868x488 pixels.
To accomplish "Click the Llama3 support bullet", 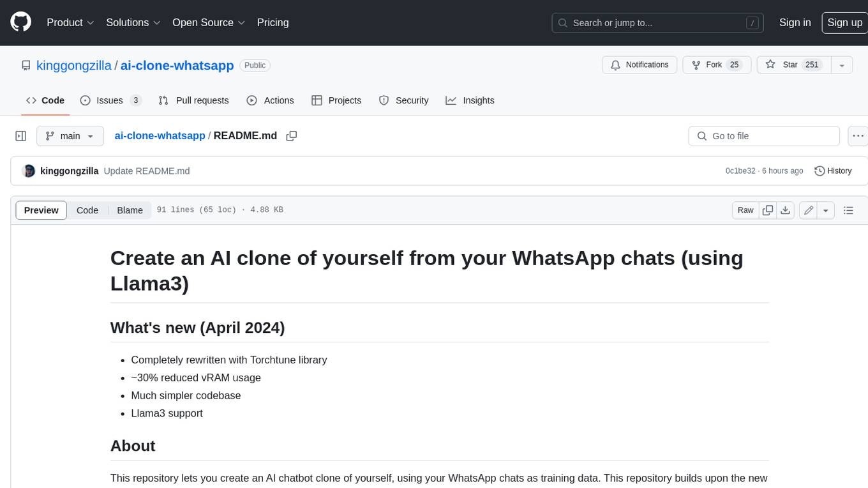I will [167, 413].
